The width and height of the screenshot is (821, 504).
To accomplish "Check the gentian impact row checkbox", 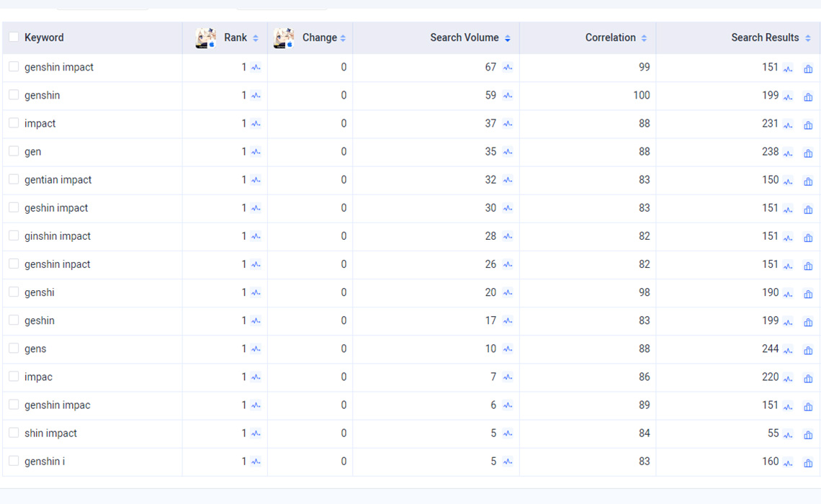I will click(14, 179).
